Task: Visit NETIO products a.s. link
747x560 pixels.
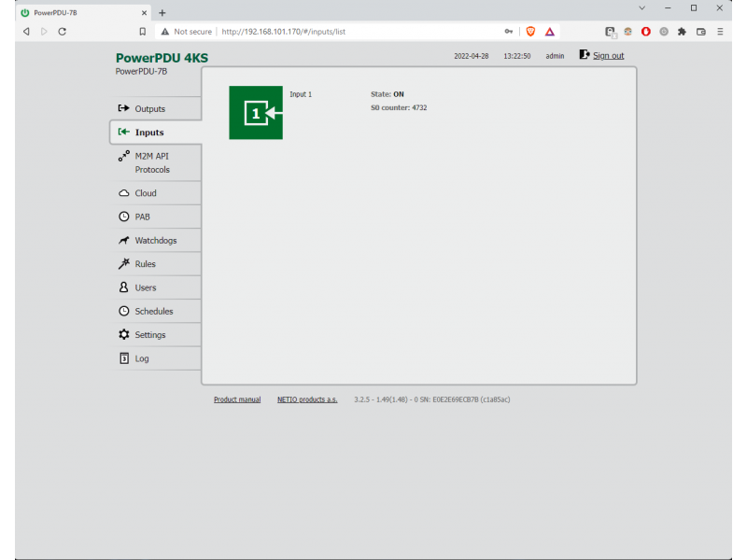Action: click(307, 399)
